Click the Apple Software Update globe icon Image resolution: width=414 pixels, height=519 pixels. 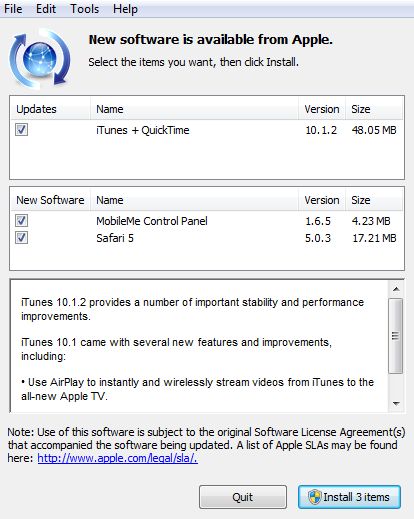click(40, 59)
